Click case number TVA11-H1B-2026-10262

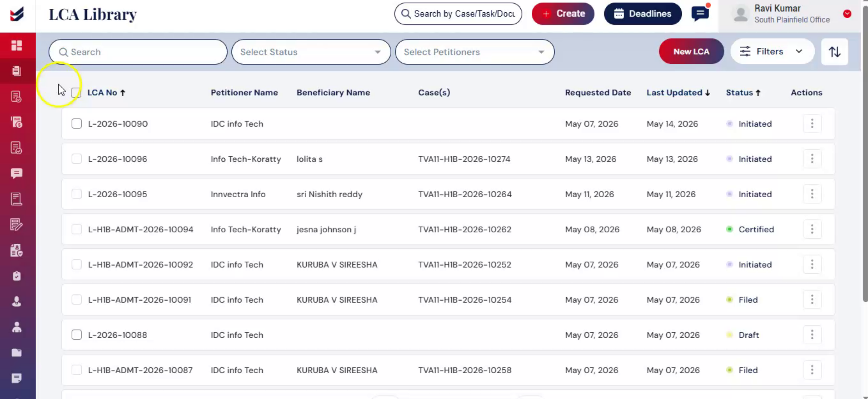point(465,229)
